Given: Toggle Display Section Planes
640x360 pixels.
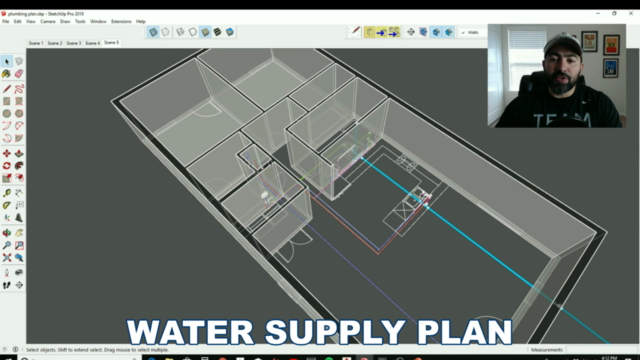Looking at the screenshot, I should click(x=424, y=32).
